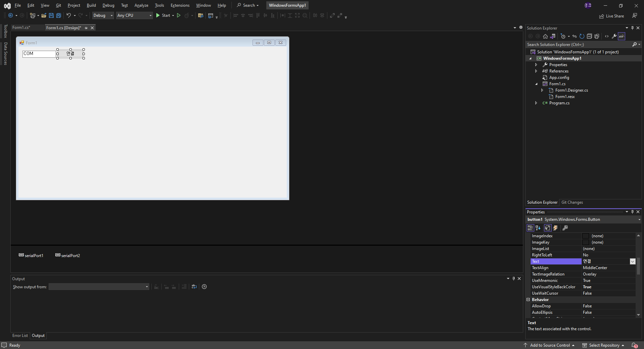Image resolution: width=644 pixels, height=349 pixels.
Task: Switch to the Form1.cs* code tab
Action: click(21, 28)
